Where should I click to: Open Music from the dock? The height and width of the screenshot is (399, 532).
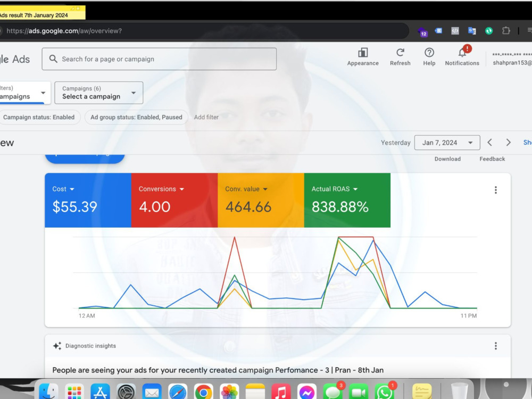281,392
